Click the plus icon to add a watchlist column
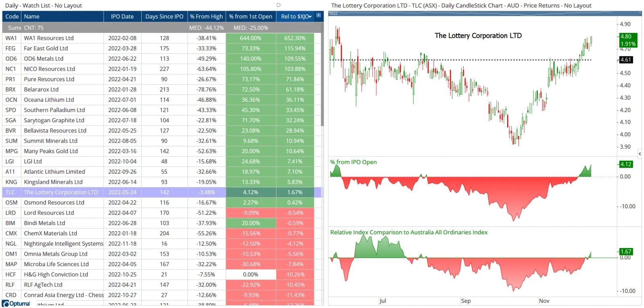This screenshot has height=308, width=644. click(x=318, y=15)
